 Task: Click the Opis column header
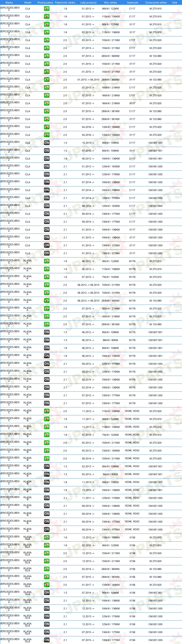[x=175, y=3]
